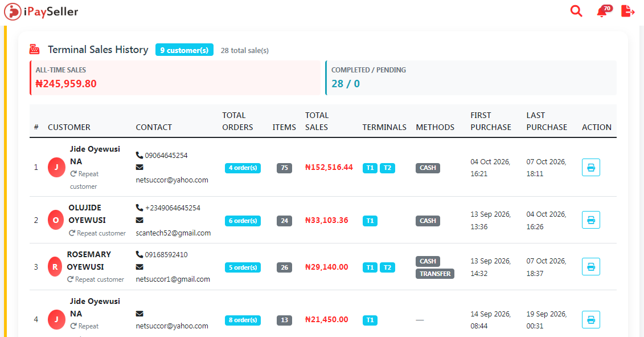Click the TRANSFER method tag

pos(435,274)
